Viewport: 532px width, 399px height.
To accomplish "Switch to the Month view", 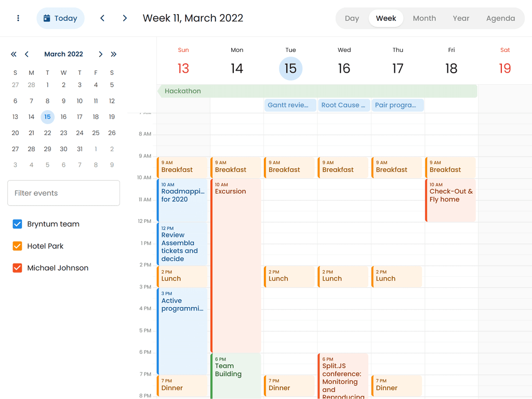I will 424,18.
